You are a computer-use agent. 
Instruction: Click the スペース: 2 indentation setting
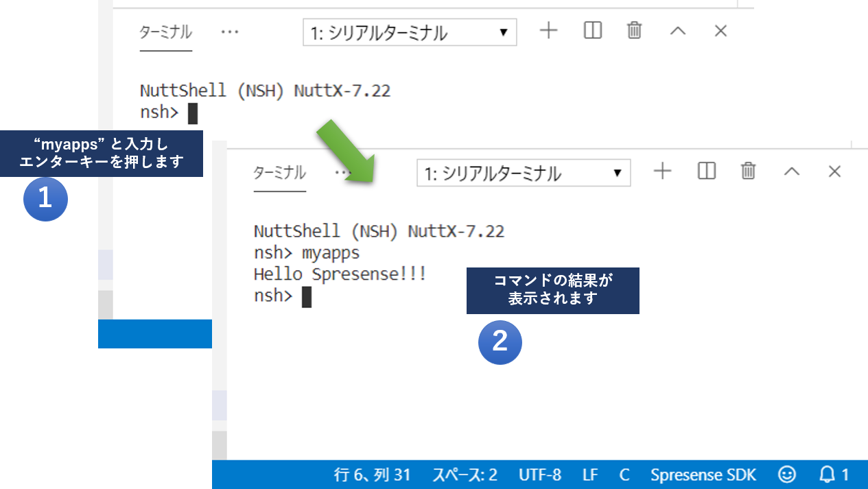tap(464, 474)
